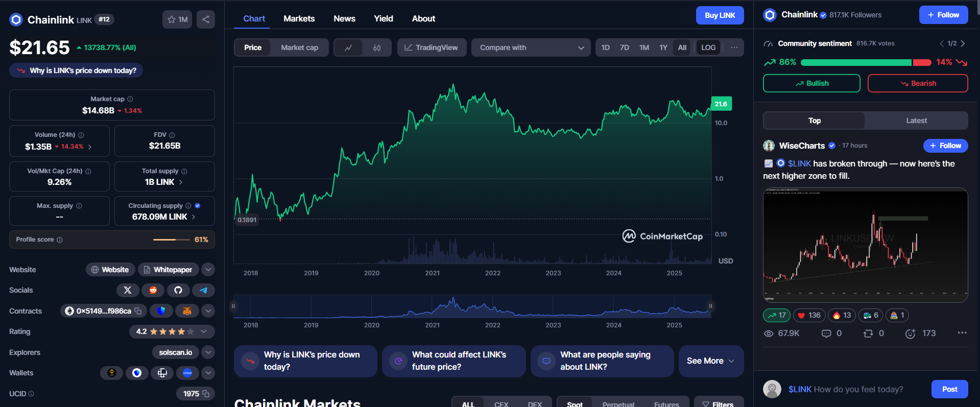
Task: Toggle the LOG scale button
Action: [x=708, y=47]
